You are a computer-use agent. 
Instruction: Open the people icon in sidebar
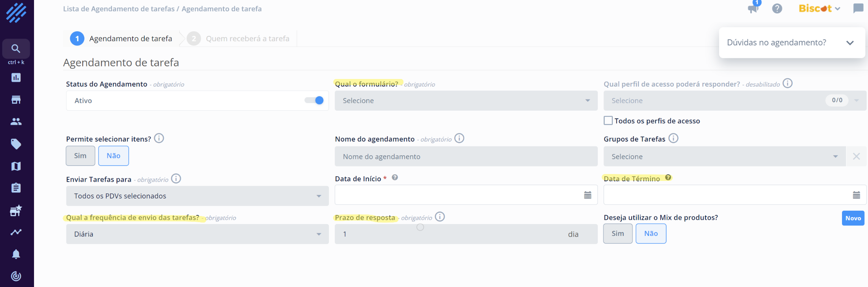coord(16,122)
